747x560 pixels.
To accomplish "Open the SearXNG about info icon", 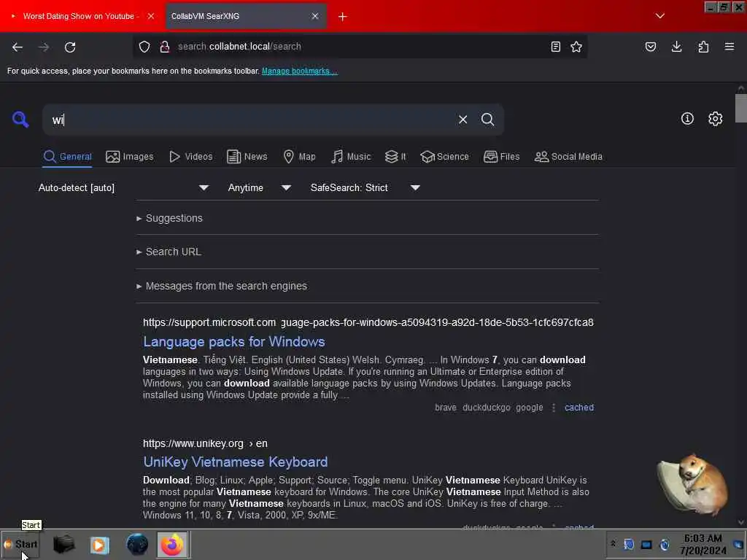I will 687,119.
